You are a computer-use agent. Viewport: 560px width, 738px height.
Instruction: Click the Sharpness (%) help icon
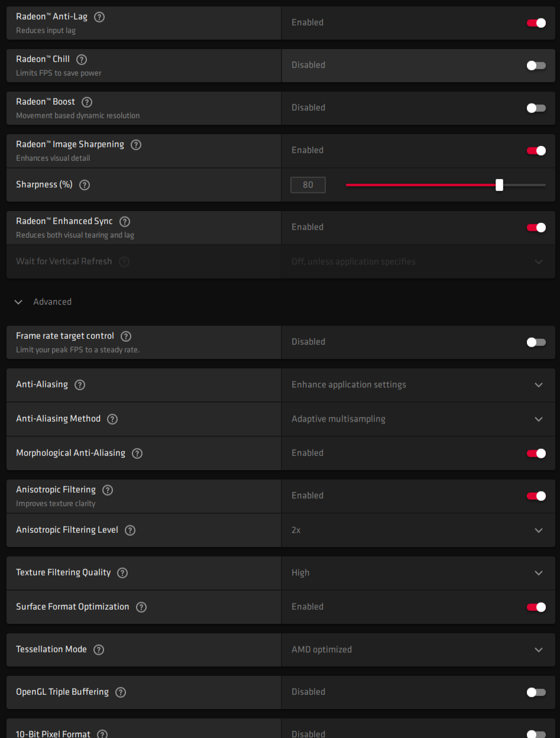click(85, 185)
